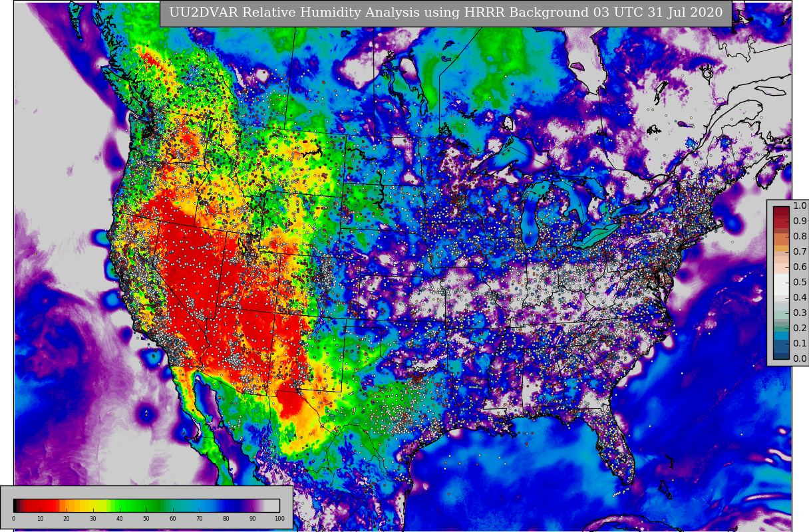Screen dimensions: 809x532
Task: Click the '100' label on the humidity colorbar
Action: [279, 519]
